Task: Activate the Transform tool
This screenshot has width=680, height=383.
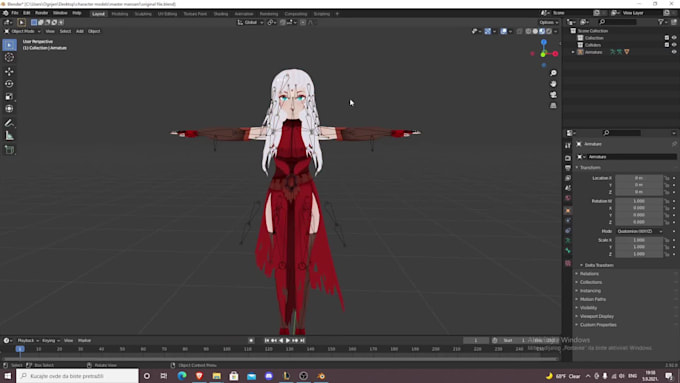Action: coord(9,109)
